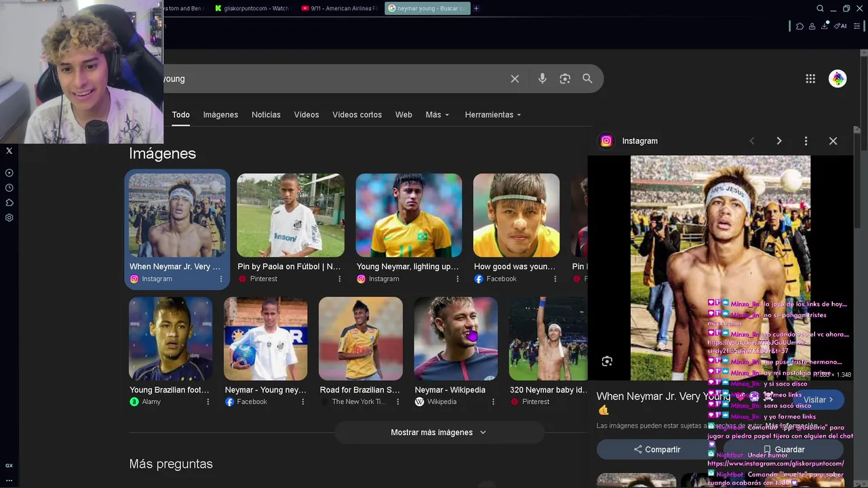
Task: Click the Guardar button
Action: 783,449
